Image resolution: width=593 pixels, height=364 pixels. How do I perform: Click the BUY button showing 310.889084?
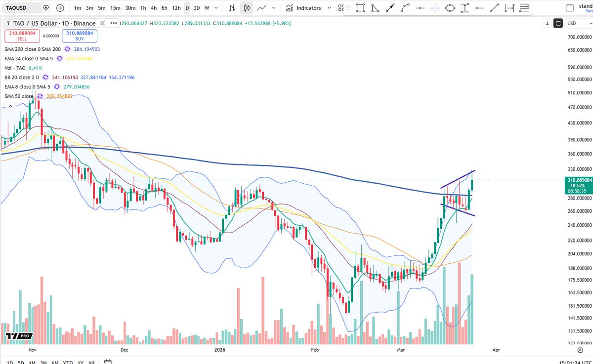80,36
